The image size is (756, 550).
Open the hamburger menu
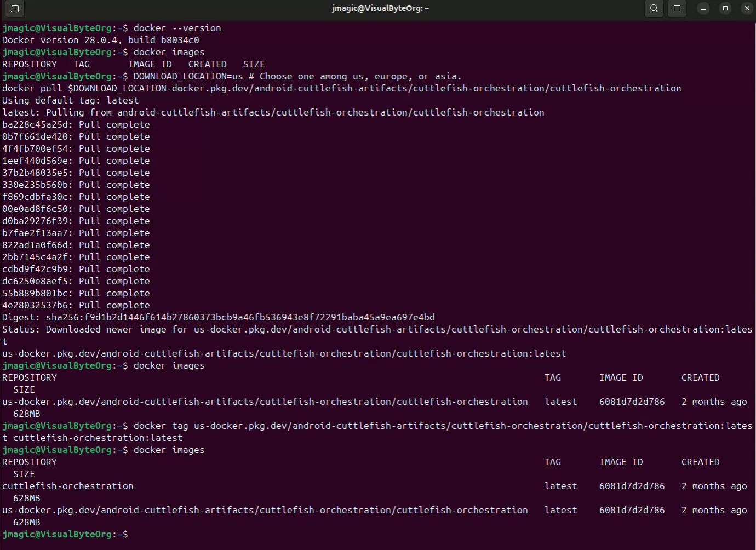tap(677, 8)
